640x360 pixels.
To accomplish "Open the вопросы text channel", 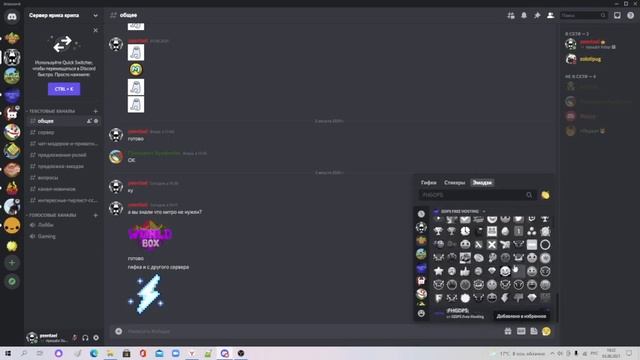I will pos(63,178).
